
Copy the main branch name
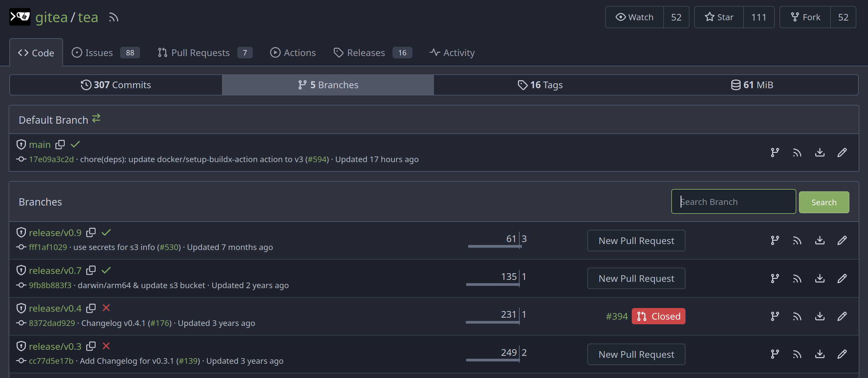[x=60, y=144]
